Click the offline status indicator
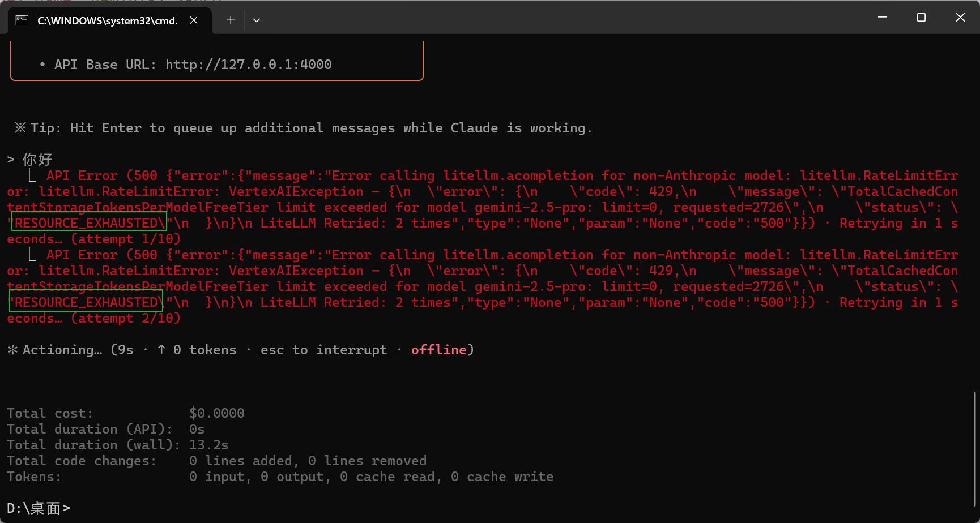The width and height of the screenshot is (980, 523). [x=439, y=349]
